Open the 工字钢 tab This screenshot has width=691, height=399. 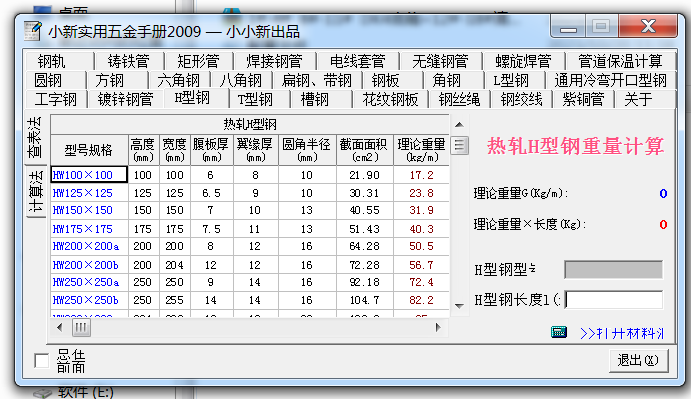pos(56,100)
